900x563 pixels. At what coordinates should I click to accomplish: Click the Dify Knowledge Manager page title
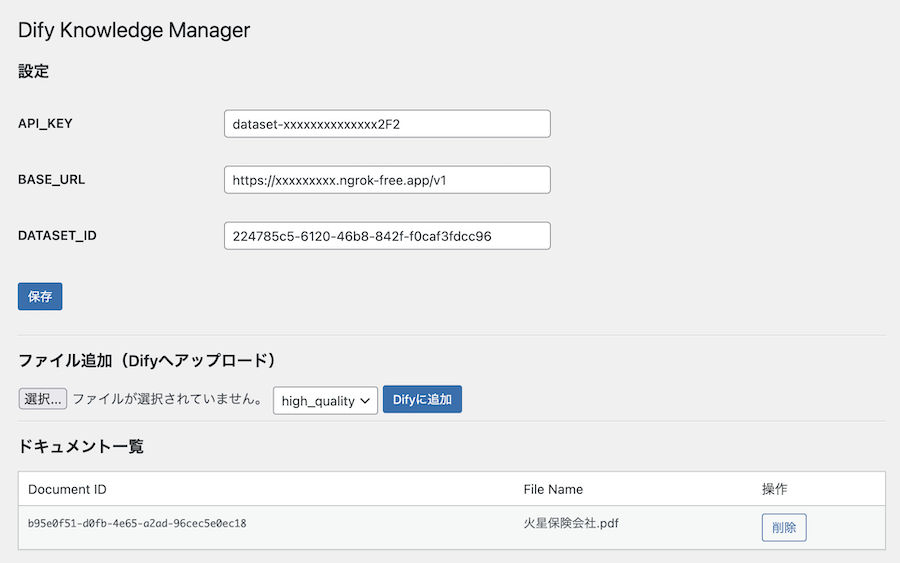coord(134,30)
